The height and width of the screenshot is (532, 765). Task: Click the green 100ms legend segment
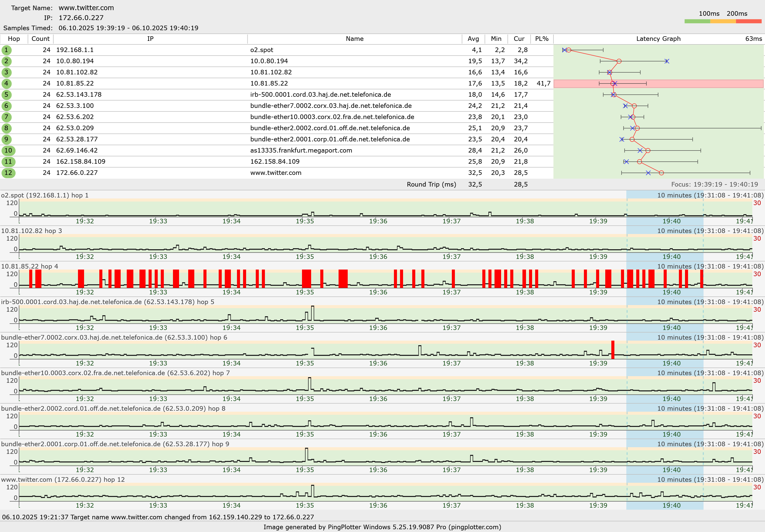pos(697,21)
